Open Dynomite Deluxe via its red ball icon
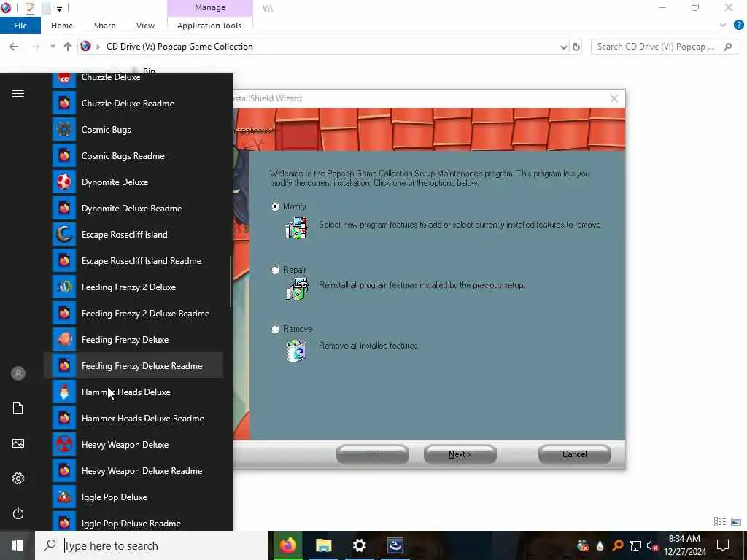The height and width of the screenshot is (560, 747). [x=64, y=182]
